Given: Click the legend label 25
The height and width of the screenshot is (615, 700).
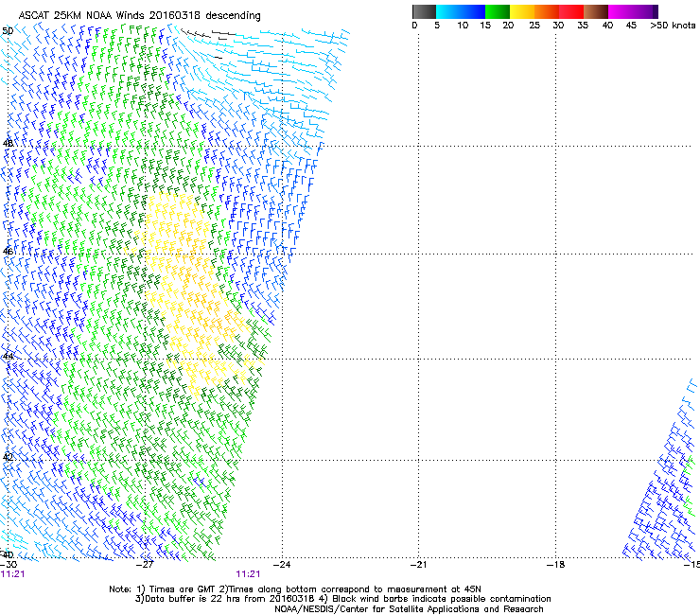Looking at the screenshot, I should tap(534, 25).
